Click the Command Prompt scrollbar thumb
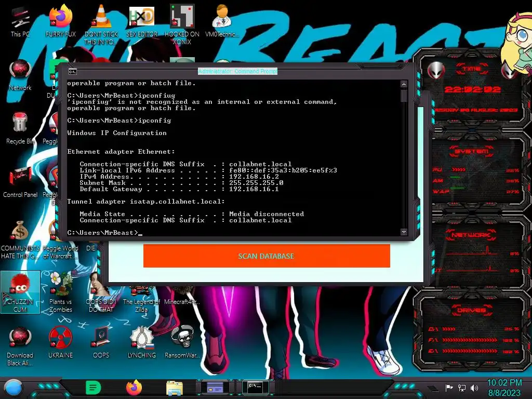 click(x=404, y=96)
